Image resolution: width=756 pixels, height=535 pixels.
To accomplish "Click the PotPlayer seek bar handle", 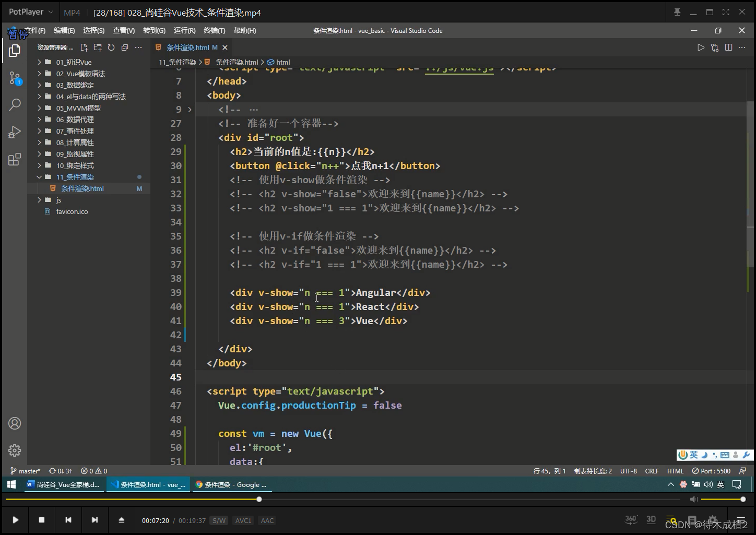I will point(259,500).
